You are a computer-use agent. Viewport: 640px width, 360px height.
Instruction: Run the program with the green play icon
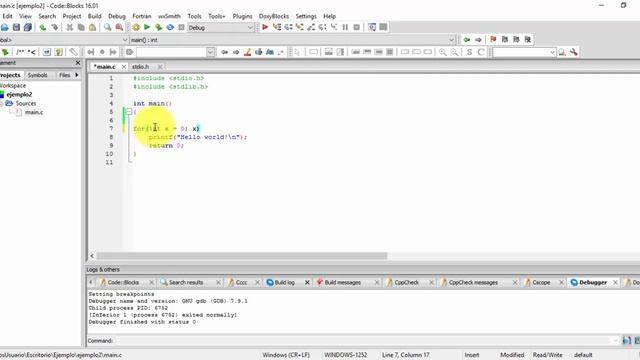[147, 27]
